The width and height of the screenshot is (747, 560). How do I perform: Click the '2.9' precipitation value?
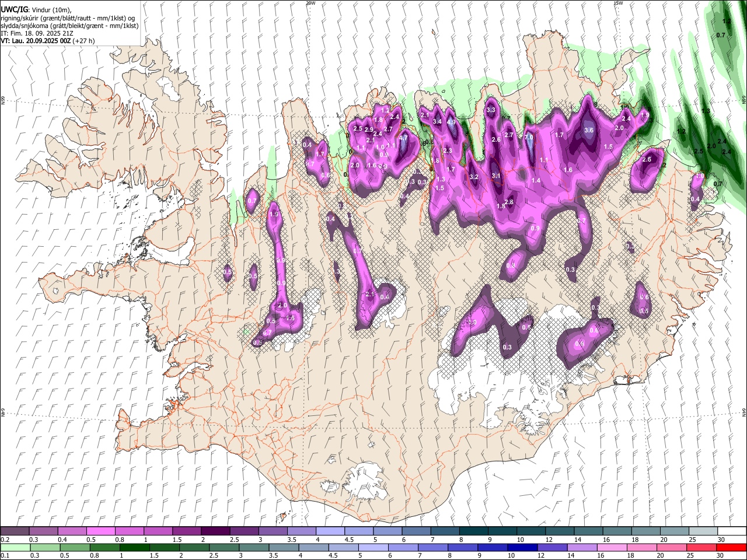pyautogui.click(x=369, y=129)
